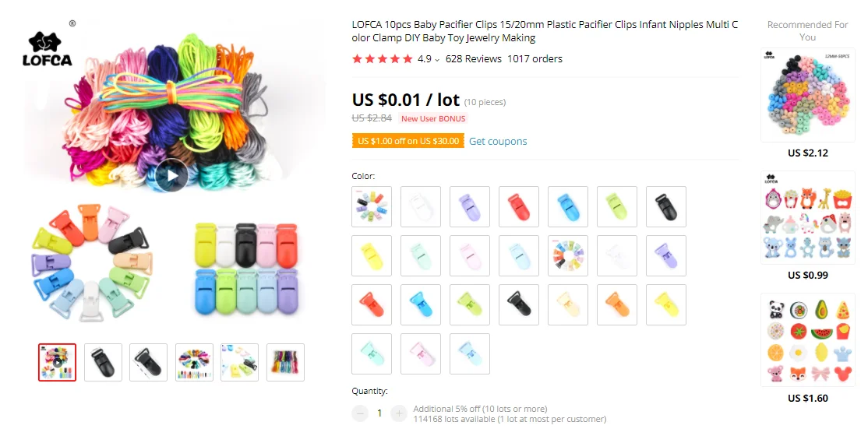Increase quantity with the plus button

click(x=399, y=413)
